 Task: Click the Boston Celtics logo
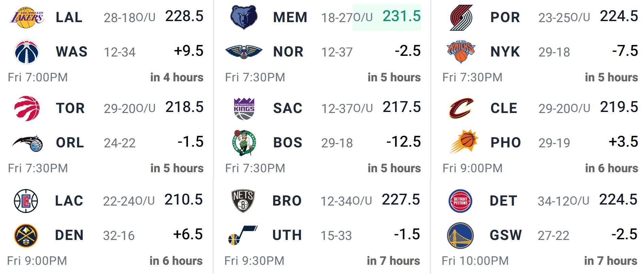coord(244,143)
